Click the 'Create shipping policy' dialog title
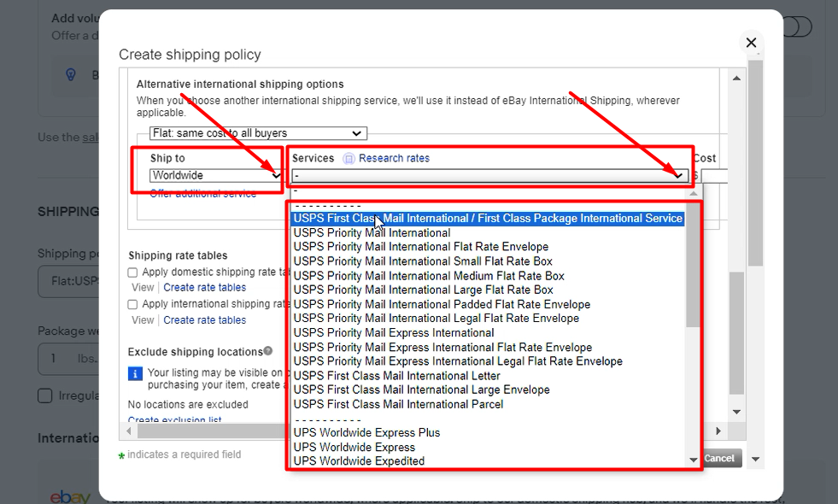 [190, 55]
